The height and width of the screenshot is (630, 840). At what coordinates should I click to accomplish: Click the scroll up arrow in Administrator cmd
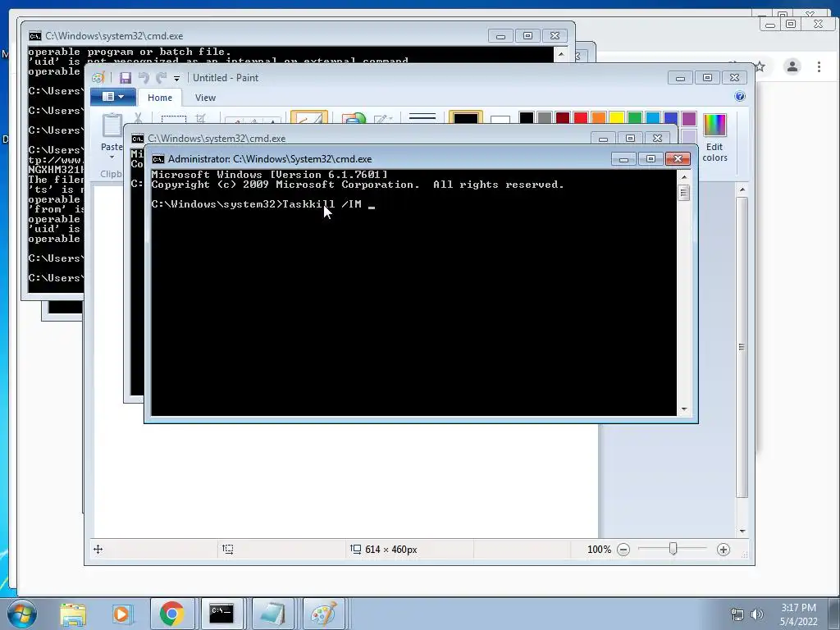tap(683, 177)
